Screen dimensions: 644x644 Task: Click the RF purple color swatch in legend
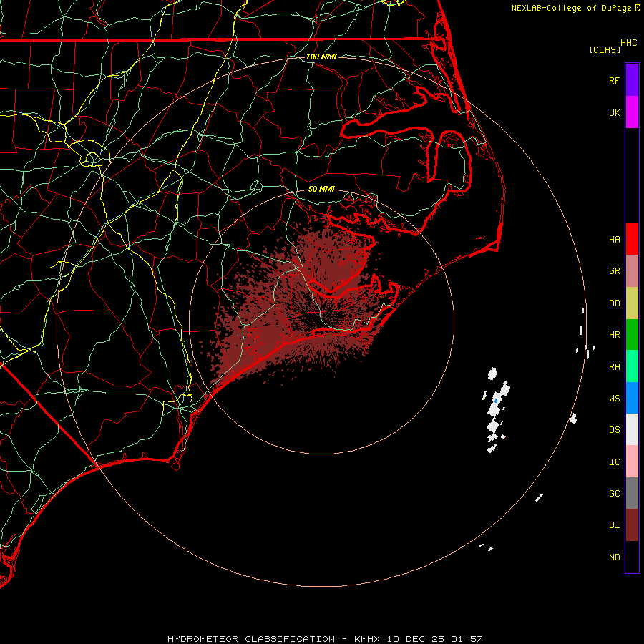632,80
